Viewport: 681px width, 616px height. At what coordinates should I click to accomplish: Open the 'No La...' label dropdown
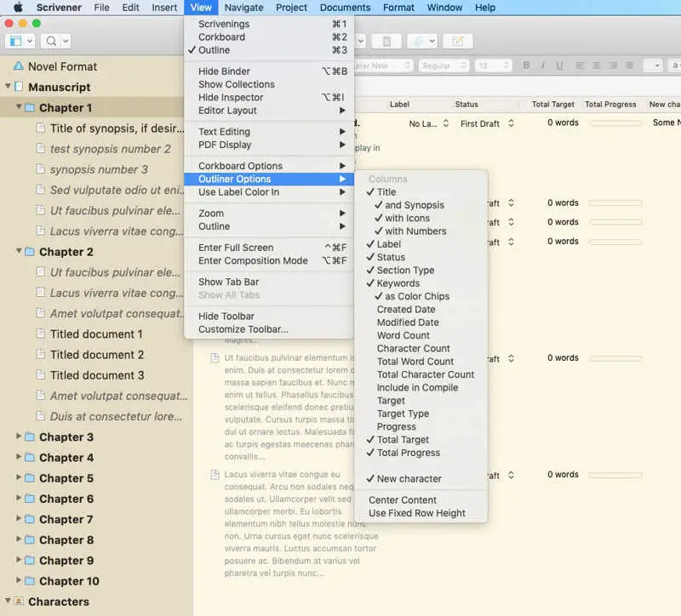[x=429, y=123]
